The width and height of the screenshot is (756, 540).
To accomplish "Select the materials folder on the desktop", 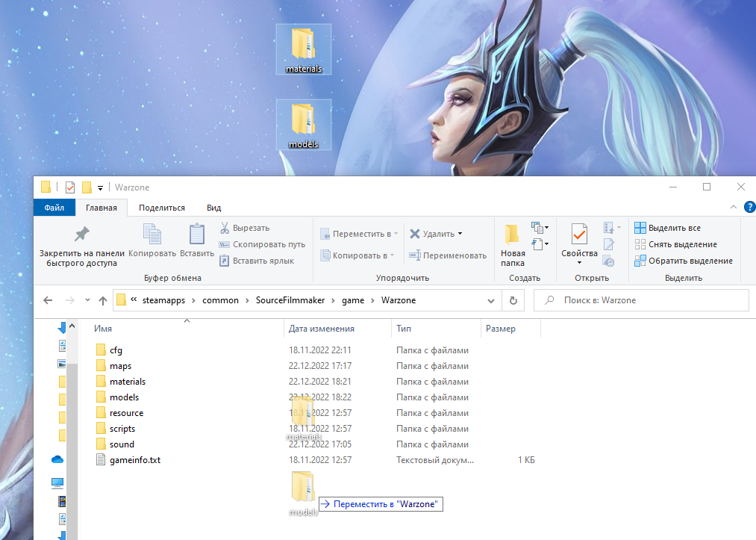I will [303, 50].
